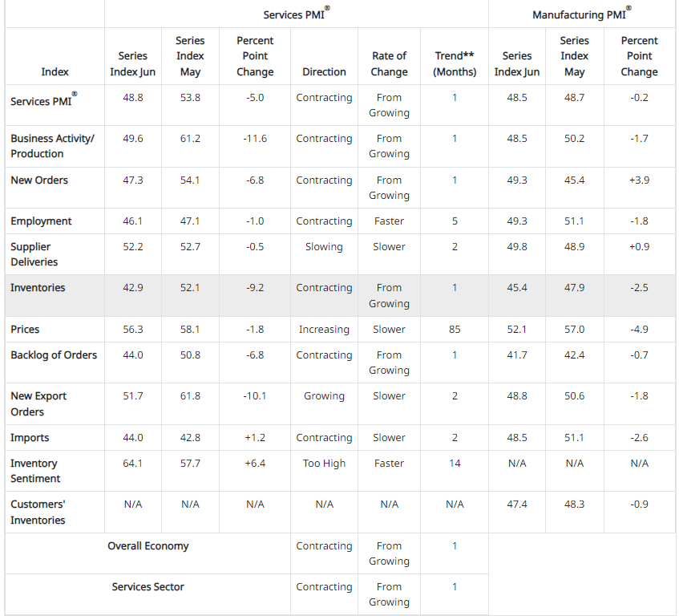Click the Inventory Sentiment row label

point(35,471)
